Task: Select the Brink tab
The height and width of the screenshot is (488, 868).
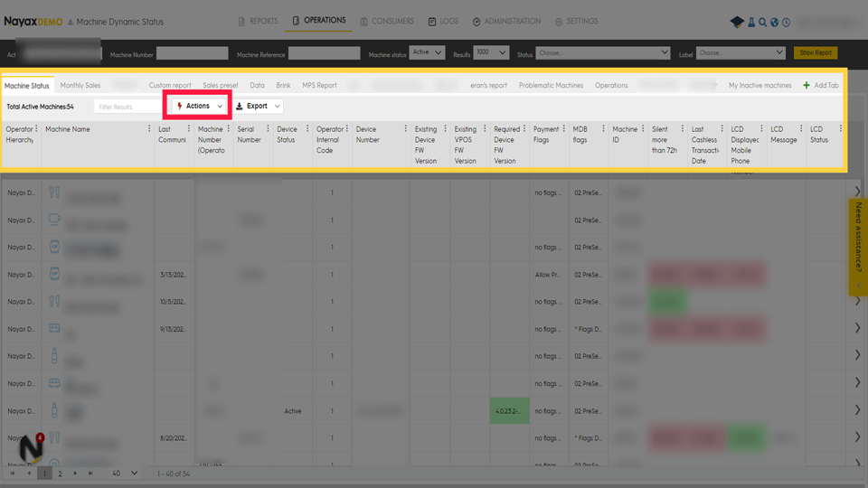Action: point(283,85)
